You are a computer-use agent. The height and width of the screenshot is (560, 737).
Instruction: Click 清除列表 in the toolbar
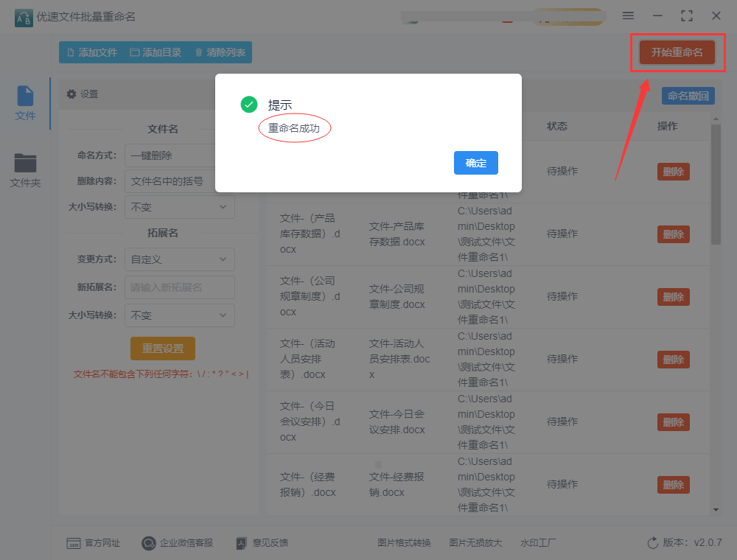pyautogui.click(x=220, y=52)
